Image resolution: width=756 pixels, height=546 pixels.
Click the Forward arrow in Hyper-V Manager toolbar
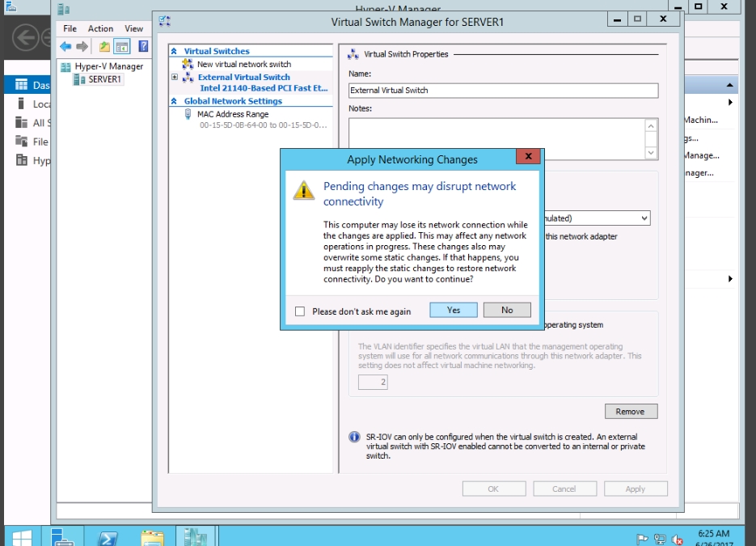(x=82, y=47)
